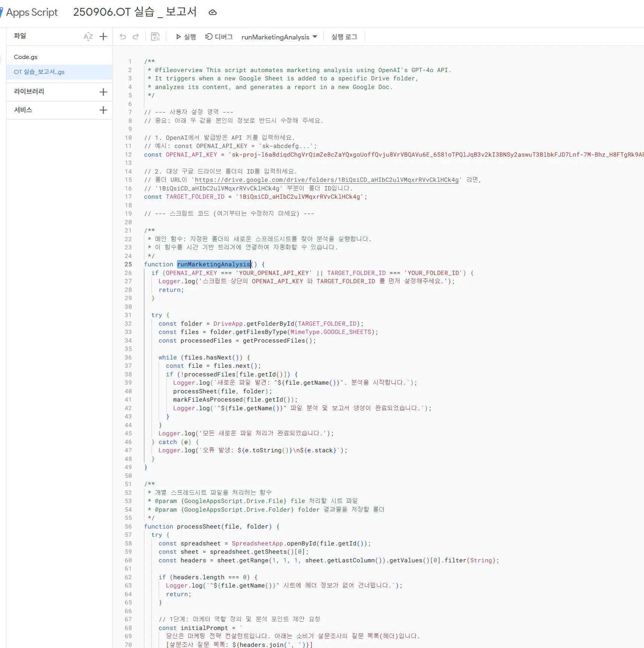Click getProcessedFiles() call on line 34
The height and width of the screenshot is (648, 644).
[277, 341]
